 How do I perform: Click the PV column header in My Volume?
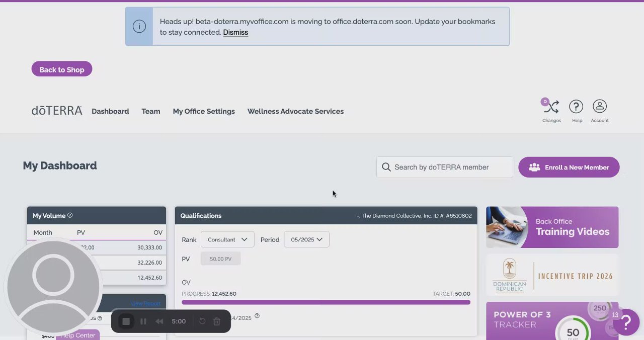(x=81, y=232)
